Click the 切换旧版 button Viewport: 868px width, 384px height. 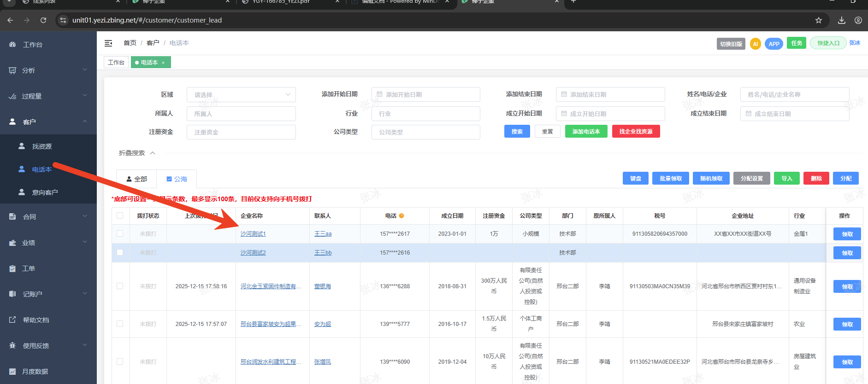[731, 44]
